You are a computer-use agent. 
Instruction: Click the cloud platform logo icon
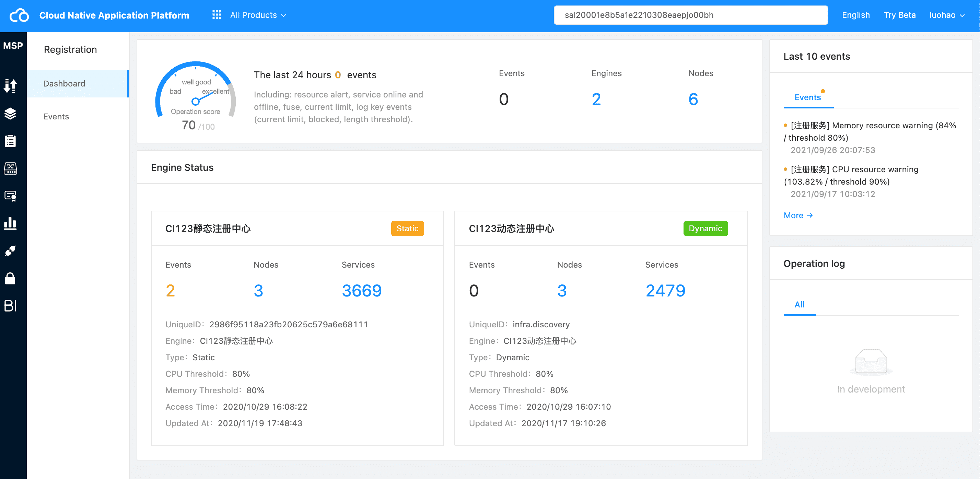(x=19, y=15)
